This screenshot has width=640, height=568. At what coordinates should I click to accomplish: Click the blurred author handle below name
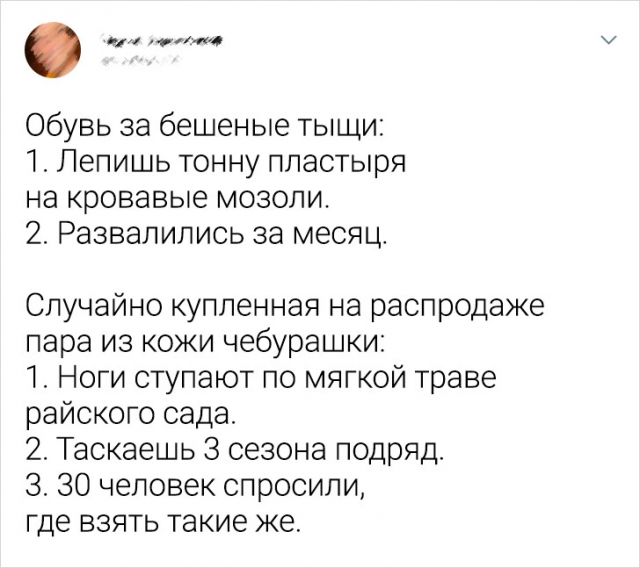coord(137,60)
